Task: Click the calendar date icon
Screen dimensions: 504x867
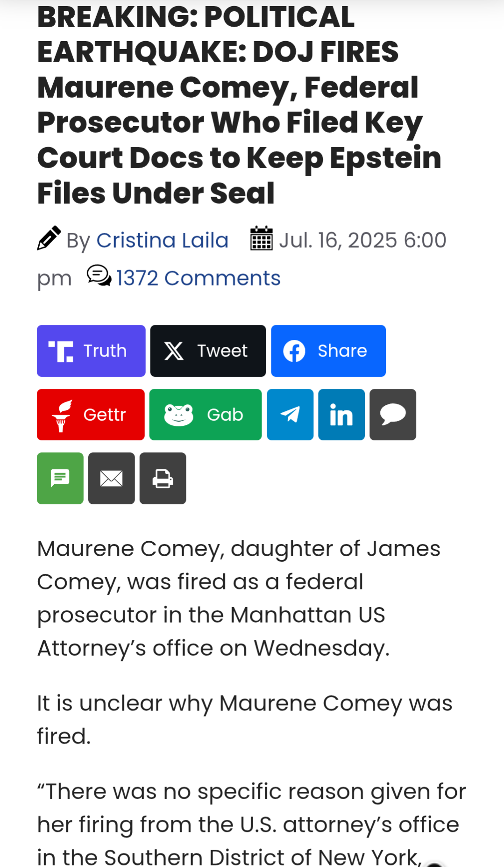Action: click(262, 238)
